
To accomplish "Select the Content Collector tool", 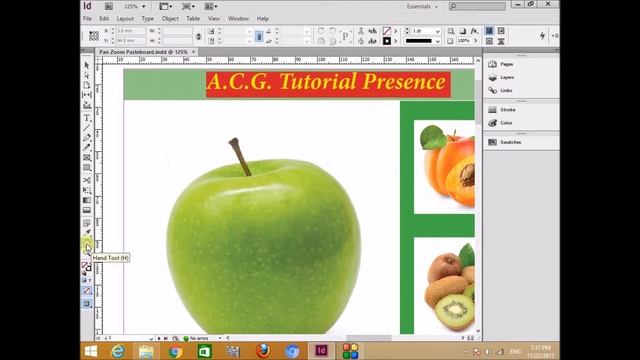I will 87,105.
